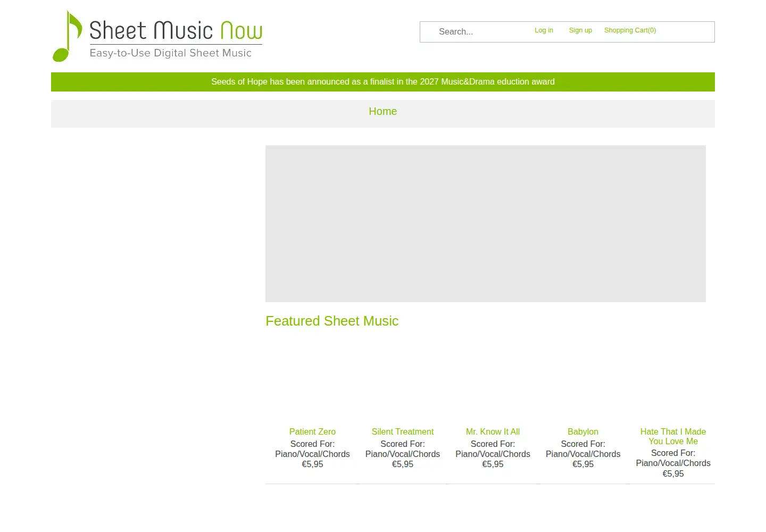This screenshot has width=766, height=532.
Task: Go to the Home menu item
Action: point(383,111)
